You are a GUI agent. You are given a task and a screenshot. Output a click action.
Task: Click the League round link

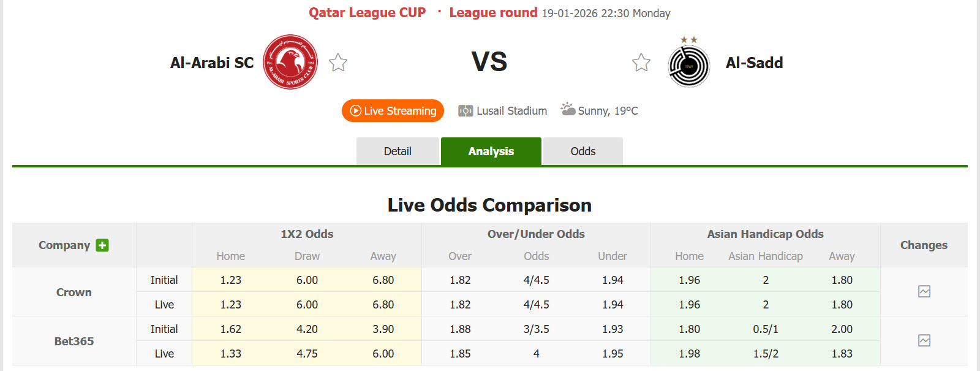pyautogui.click(x=493, y=12)
